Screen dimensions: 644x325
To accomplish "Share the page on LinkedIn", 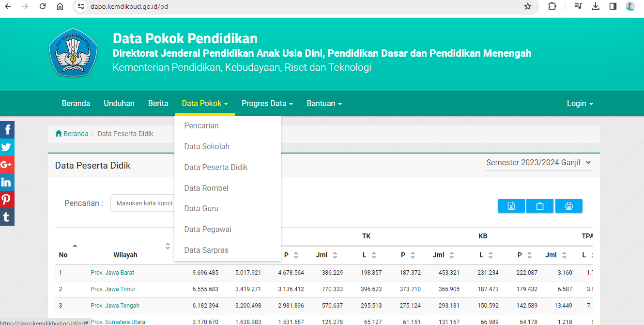I will (x=7, y=182).
